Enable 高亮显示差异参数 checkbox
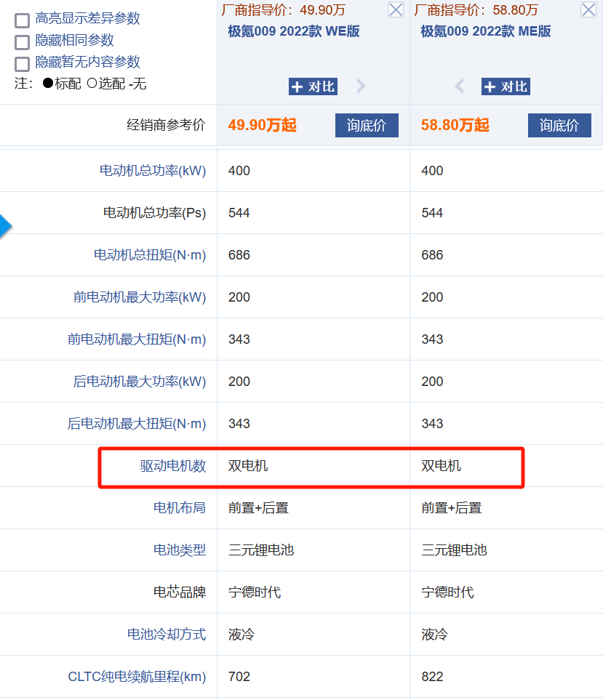Image resolution: width=603 pixels, height=700 pixels. [x=22, y=20]
